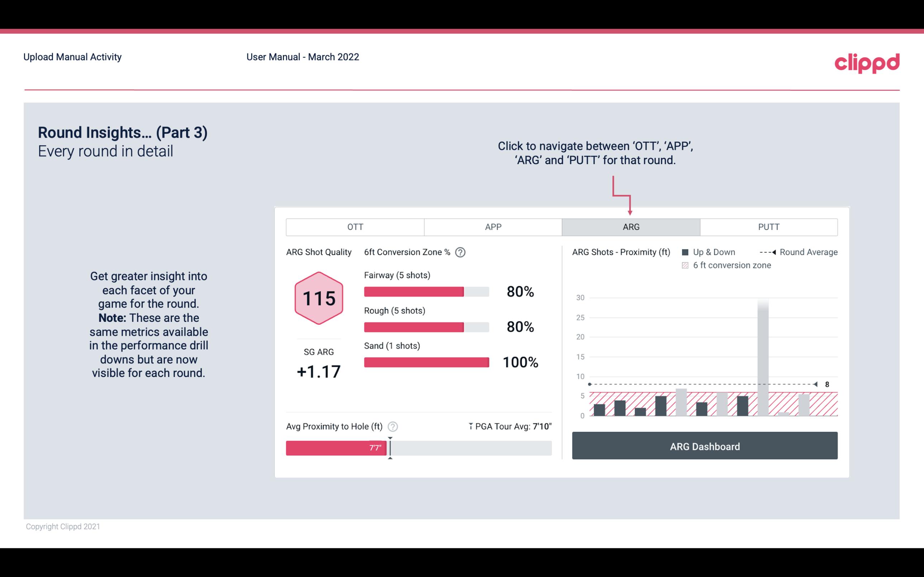Select the OTT tab for round data
924x577 pixels.
354,227
